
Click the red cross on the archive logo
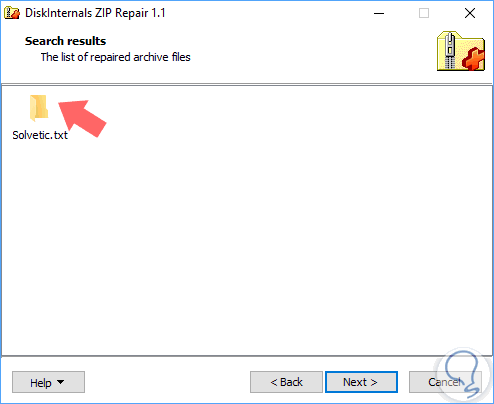point(473,59)
